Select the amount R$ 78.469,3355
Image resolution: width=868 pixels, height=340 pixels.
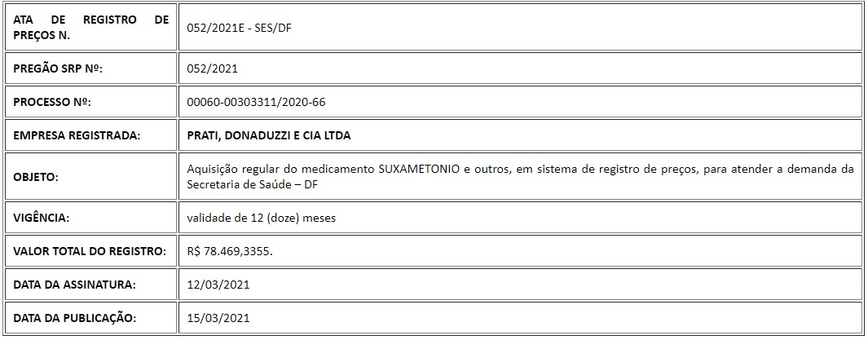coord(231,251)
